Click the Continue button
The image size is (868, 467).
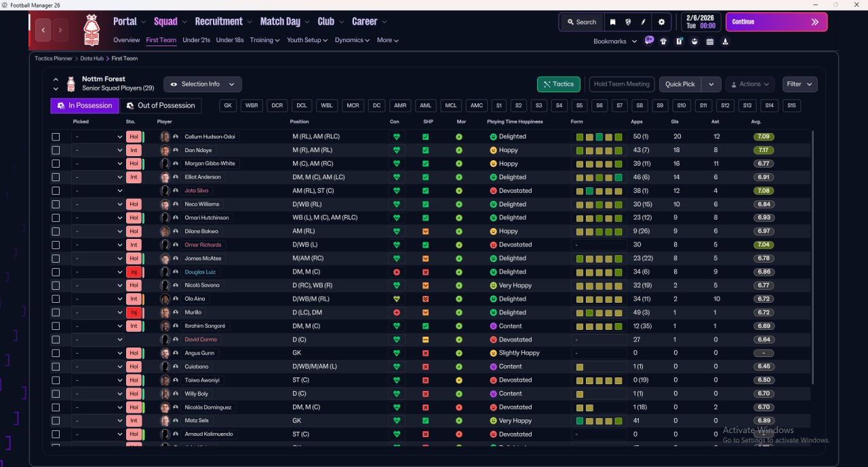(x=776, y=22)
